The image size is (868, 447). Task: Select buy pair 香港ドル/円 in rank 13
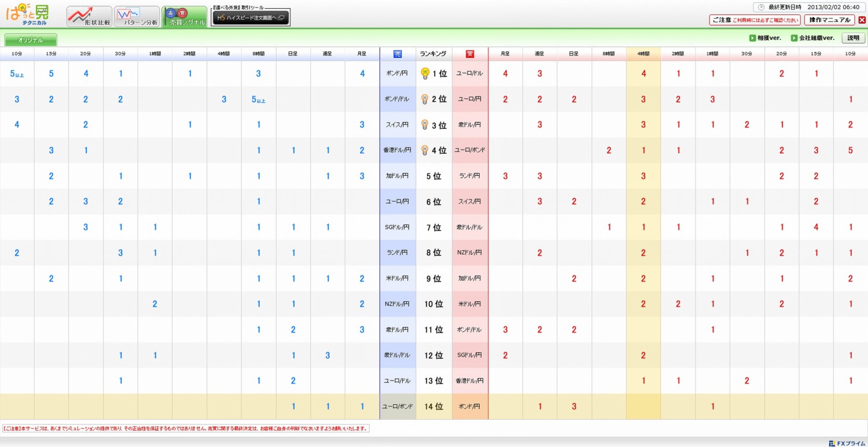[x=470, y=380]
